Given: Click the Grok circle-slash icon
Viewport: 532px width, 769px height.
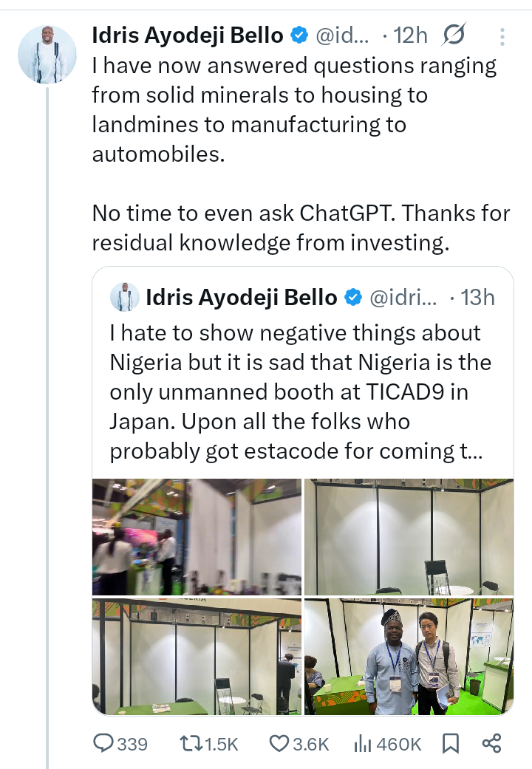Looking at the screenshot, I should (453, 35).
